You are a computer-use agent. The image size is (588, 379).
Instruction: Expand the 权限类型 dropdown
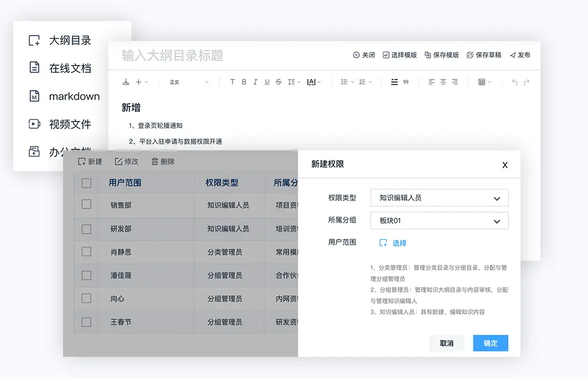coord(439,198)
